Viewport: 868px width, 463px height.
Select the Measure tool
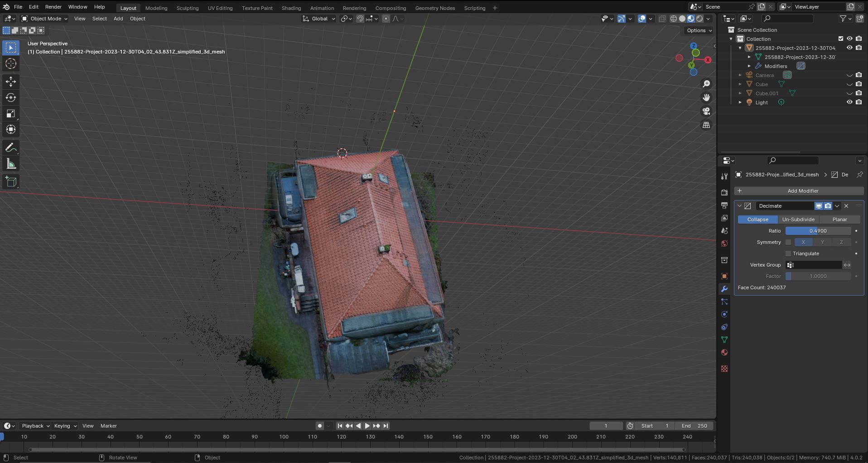click(x=11, y=164)
